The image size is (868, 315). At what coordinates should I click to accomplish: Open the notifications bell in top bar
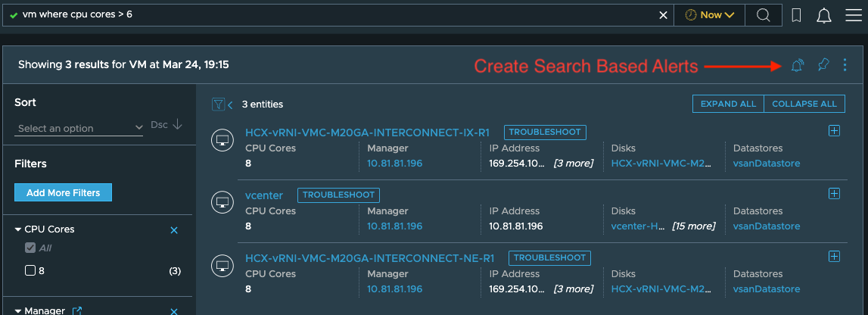coord(824,15)
